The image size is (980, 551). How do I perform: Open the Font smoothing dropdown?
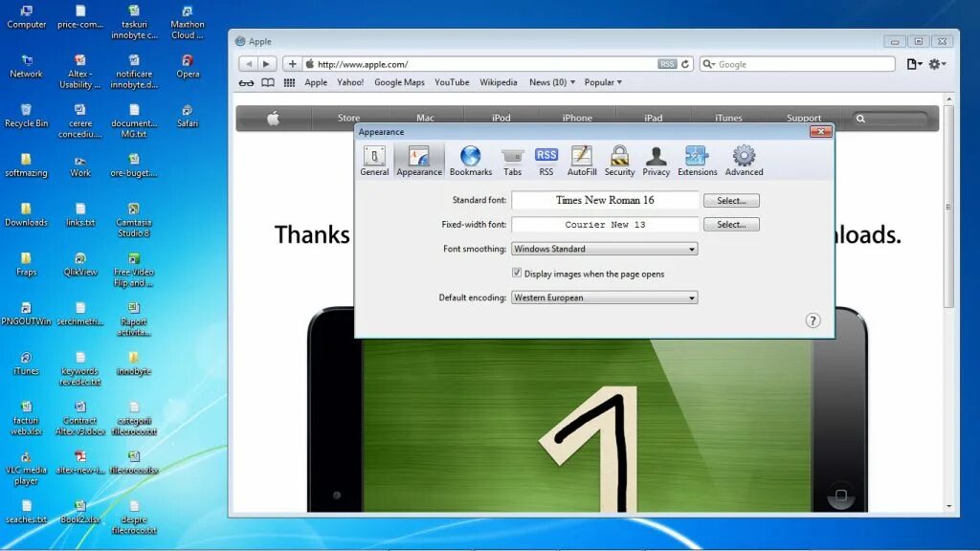[605, 249]
